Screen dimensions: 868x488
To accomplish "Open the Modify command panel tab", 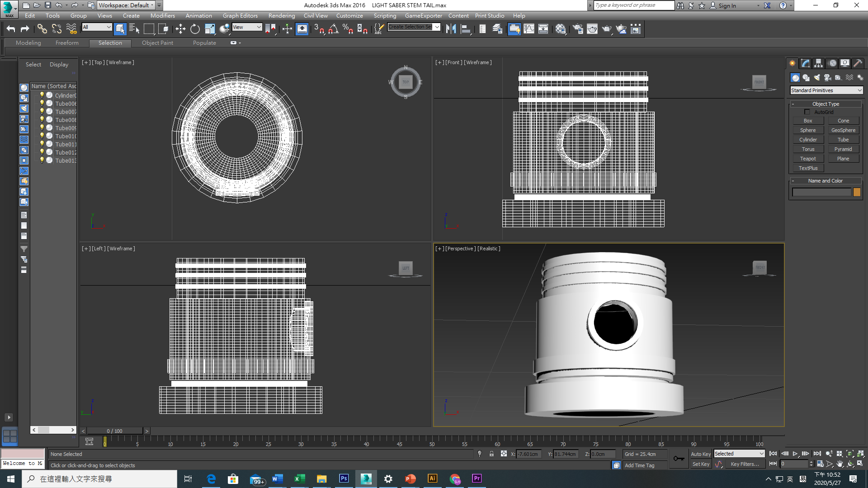I will pos(805,63).
